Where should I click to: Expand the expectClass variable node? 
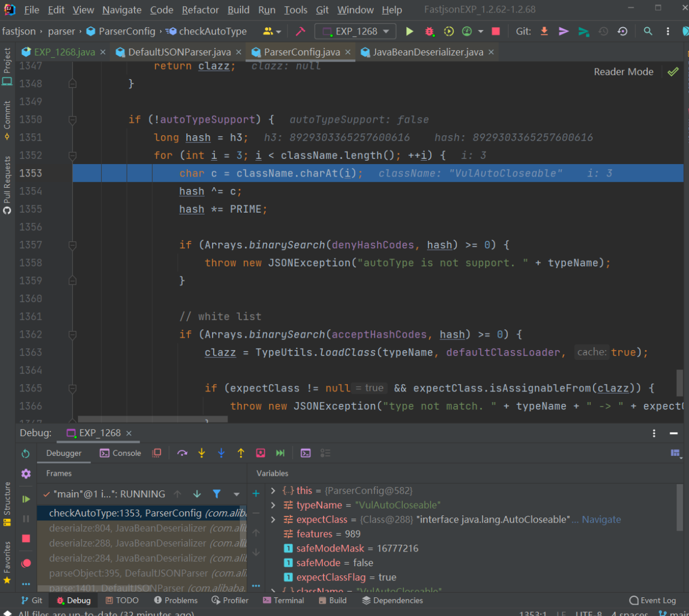click(273, 519)
